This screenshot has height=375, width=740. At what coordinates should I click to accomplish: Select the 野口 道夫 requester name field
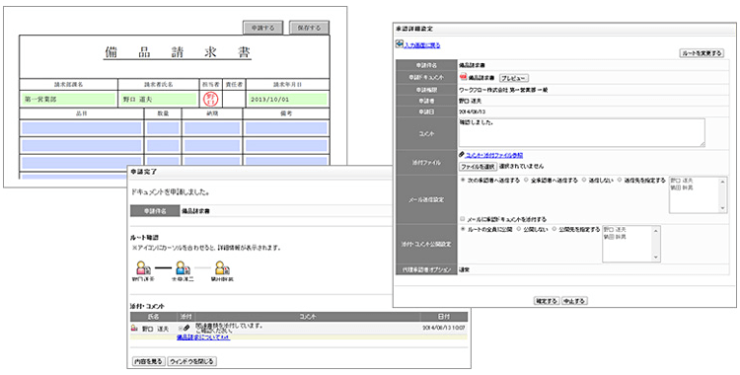point(158,100)
